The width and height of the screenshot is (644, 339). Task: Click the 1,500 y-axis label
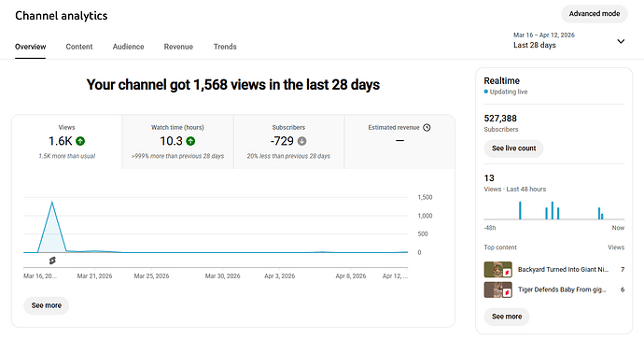point(425,197)
